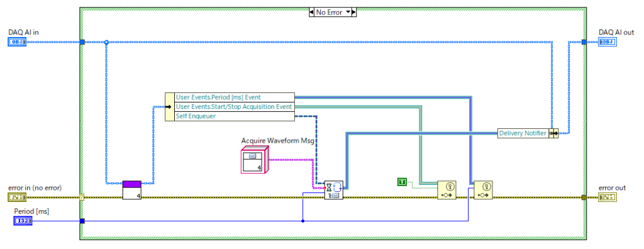Select the DAQ AI out object terminal
Screen dimensions: 644x249
tap(608, 42)
